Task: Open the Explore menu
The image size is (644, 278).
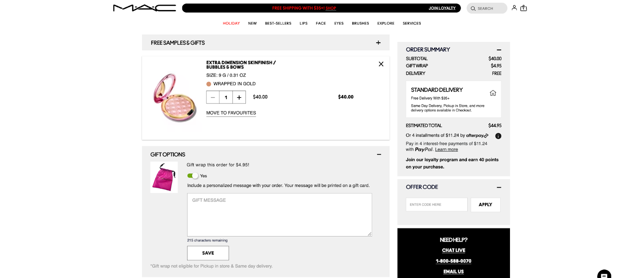Action: tap(386, 23)
